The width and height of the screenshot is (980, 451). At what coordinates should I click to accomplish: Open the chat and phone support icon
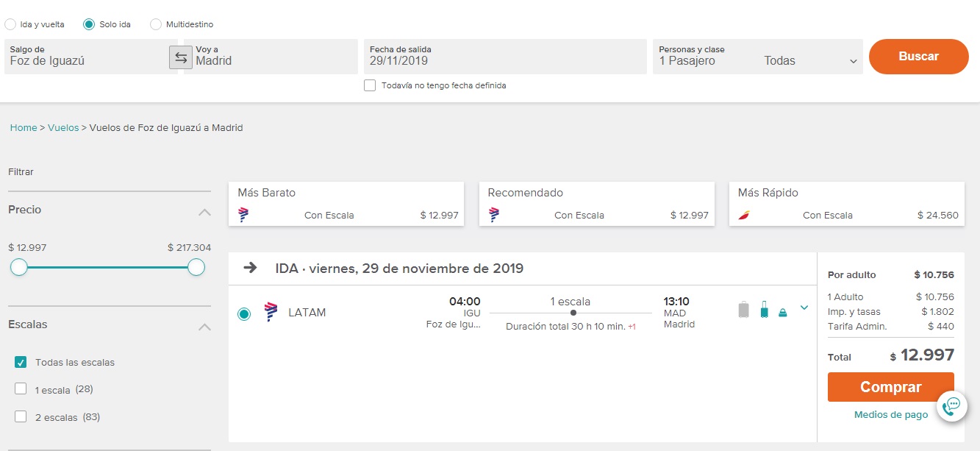[x=951, y=405]
